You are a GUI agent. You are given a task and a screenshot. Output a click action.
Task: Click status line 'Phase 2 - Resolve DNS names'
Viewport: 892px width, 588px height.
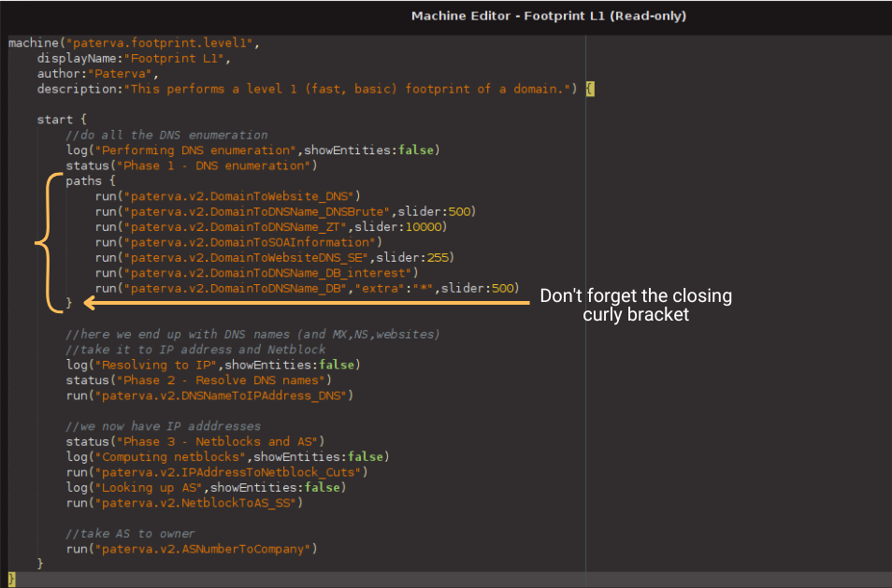pyautogui.click(x=199, y=380)
